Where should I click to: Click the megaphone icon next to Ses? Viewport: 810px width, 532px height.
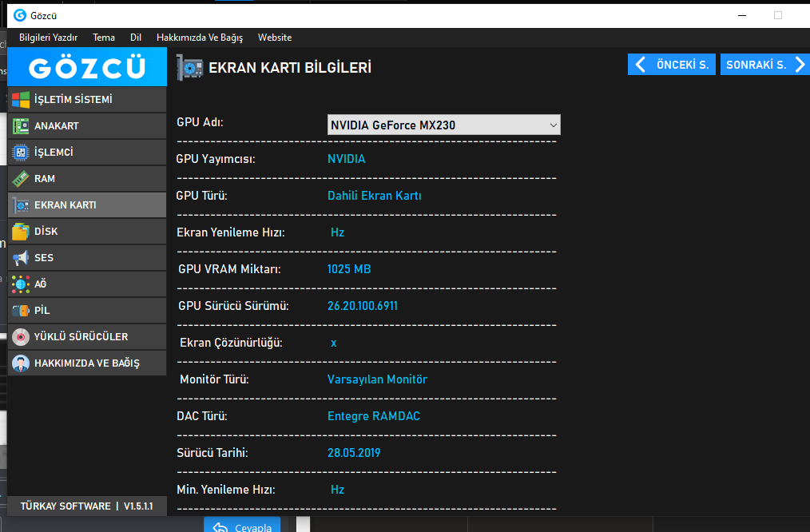click(x=21, y=258)
